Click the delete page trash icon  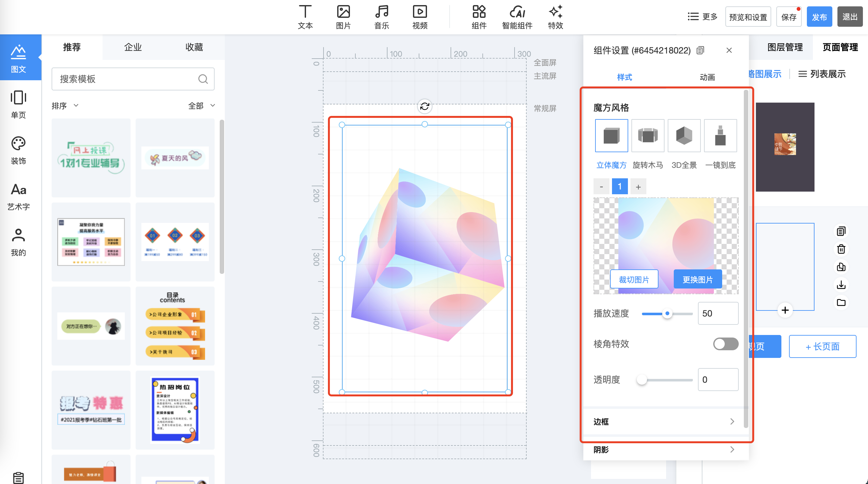[841, 249]
